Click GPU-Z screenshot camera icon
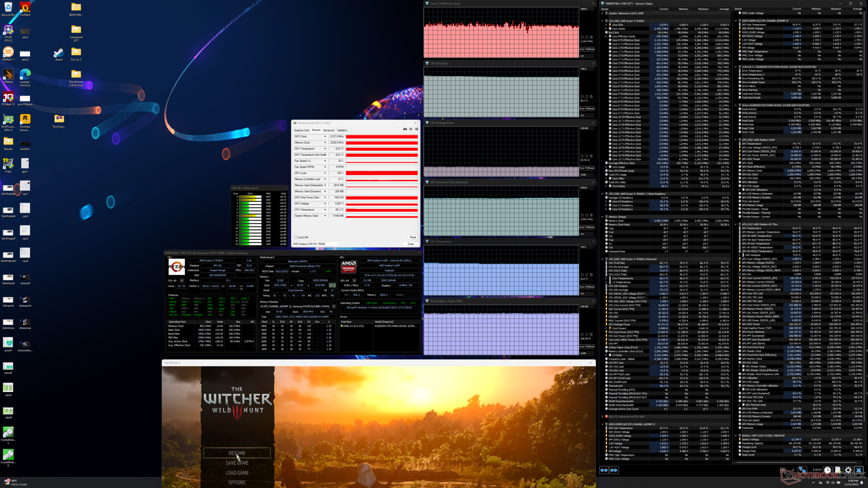Image resolution: width=868 pixels, height=488 pixels. tap(405, 129)
